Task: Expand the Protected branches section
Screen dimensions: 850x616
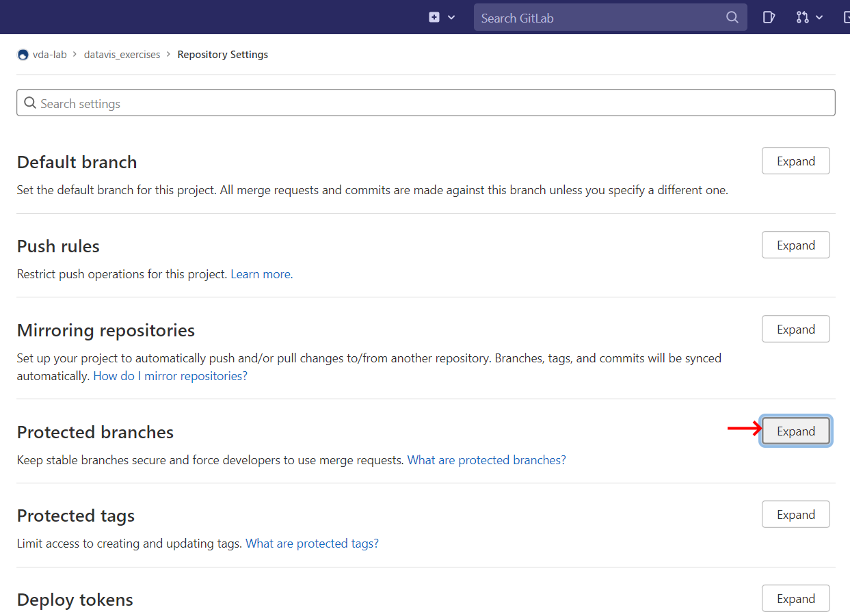Action: click(x=795, y=431)
